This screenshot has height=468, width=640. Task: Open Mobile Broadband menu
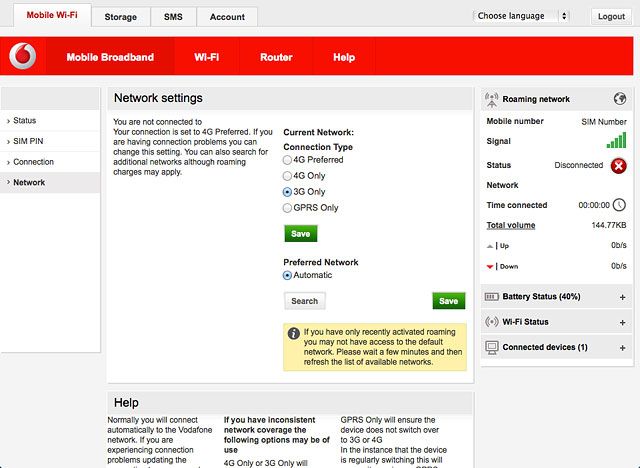(110, 57)
